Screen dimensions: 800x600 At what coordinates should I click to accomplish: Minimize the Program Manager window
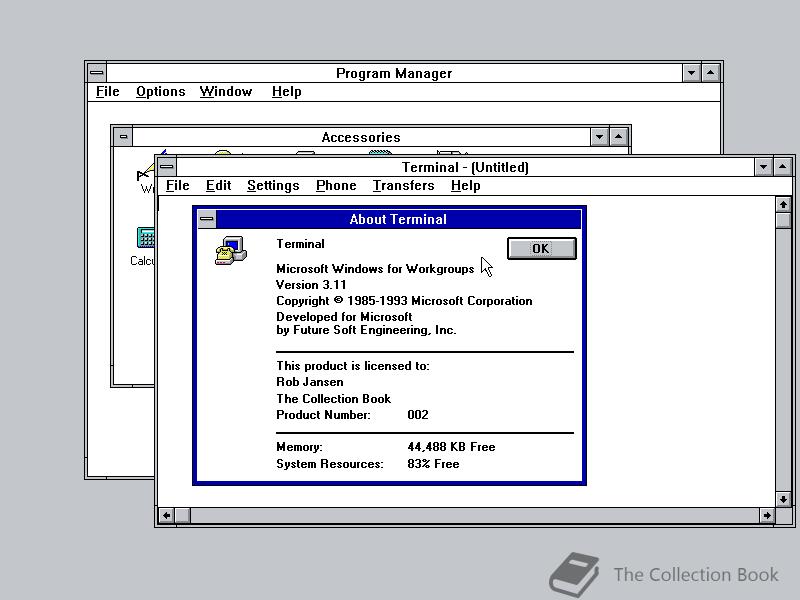(691, 73)
